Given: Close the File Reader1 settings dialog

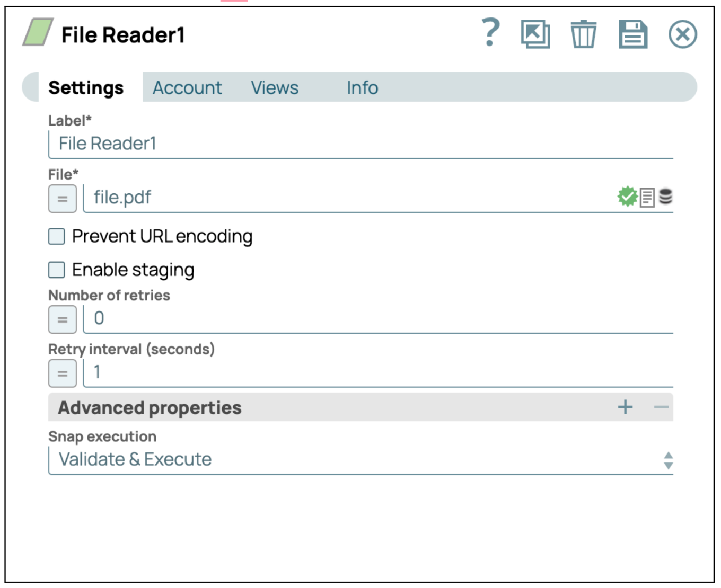Looking at the screenshot, I should point(682,34).
